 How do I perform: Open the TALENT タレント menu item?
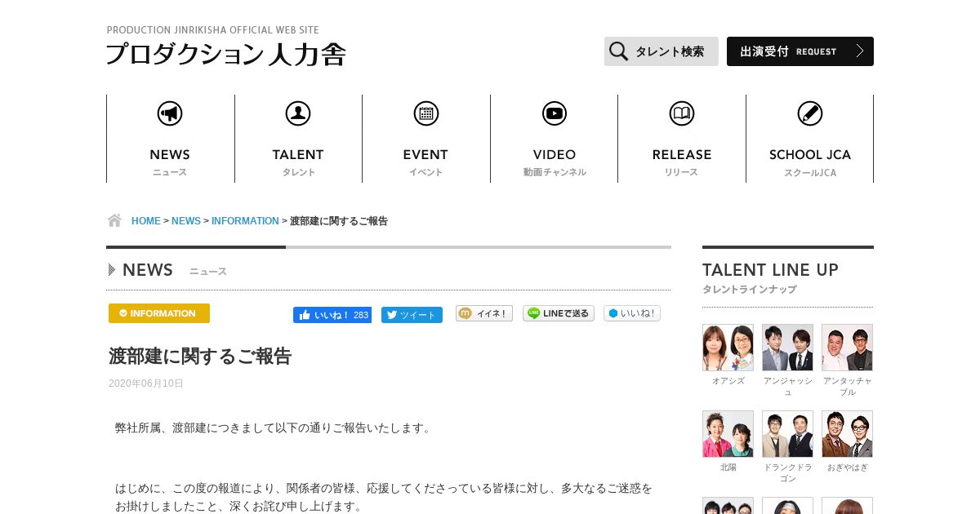click(x=298, y=139)
